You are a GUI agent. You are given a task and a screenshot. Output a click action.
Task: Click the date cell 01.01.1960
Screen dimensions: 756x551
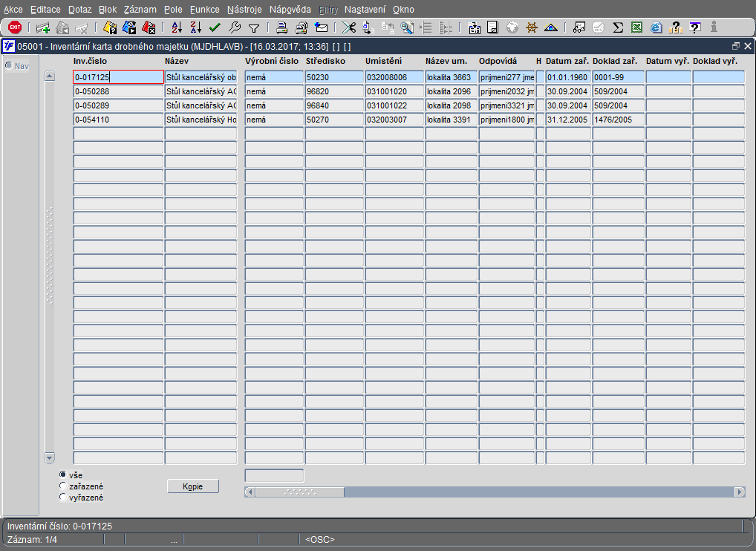tap(568, 77)
